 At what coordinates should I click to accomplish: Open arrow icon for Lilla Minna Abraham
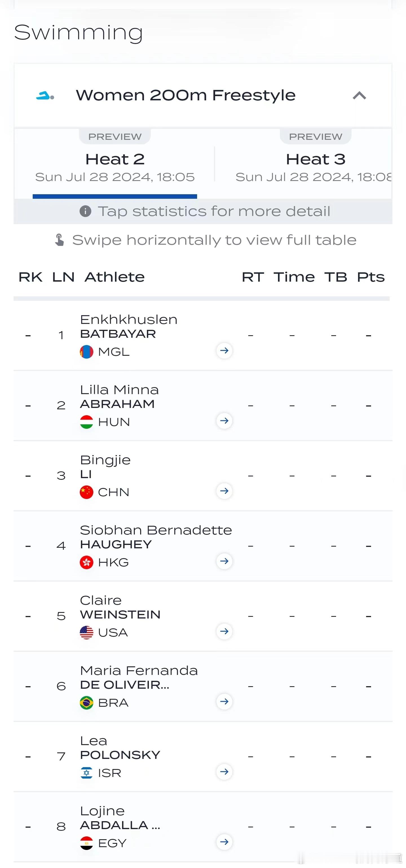coord(224,421)
